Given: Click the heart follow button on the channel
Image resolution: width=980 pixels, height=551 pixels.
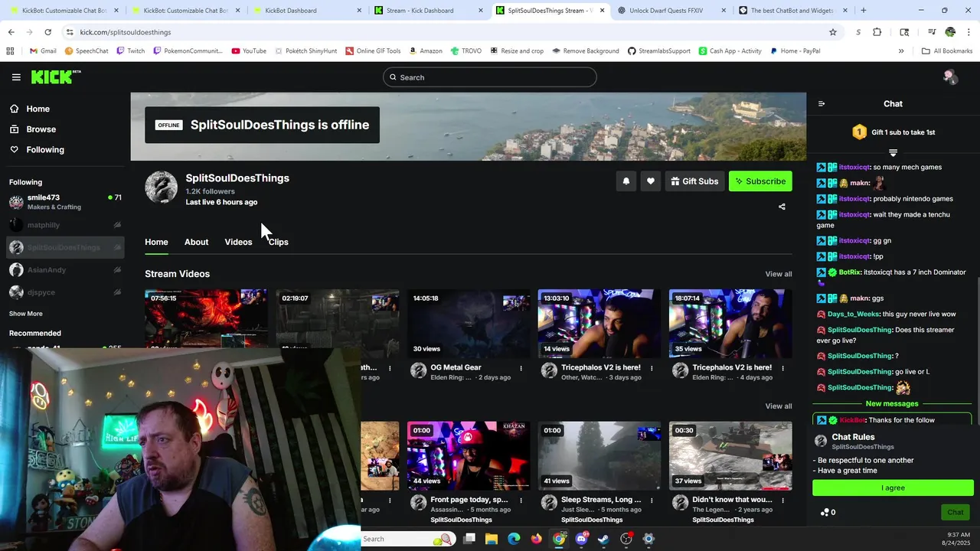Looking at the screenshot, I should (651, 181).
